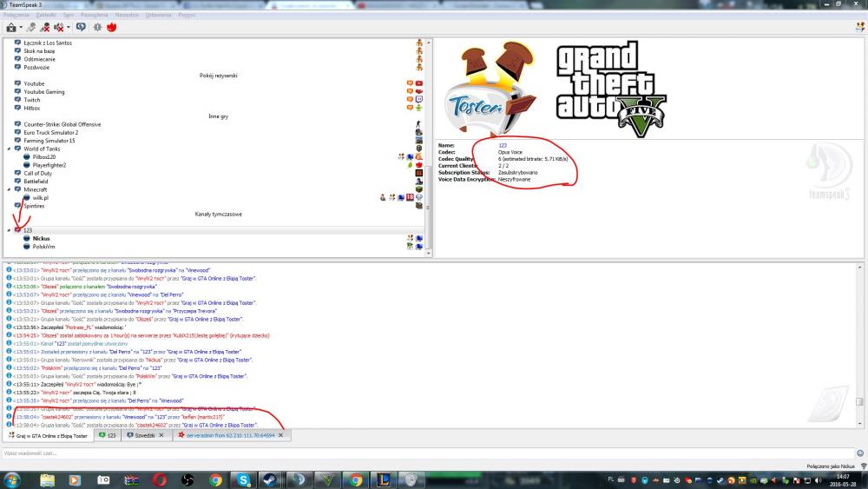Click the red flame toolbar icon
This screenshot has width=868, height=489.
coord(111,27)
